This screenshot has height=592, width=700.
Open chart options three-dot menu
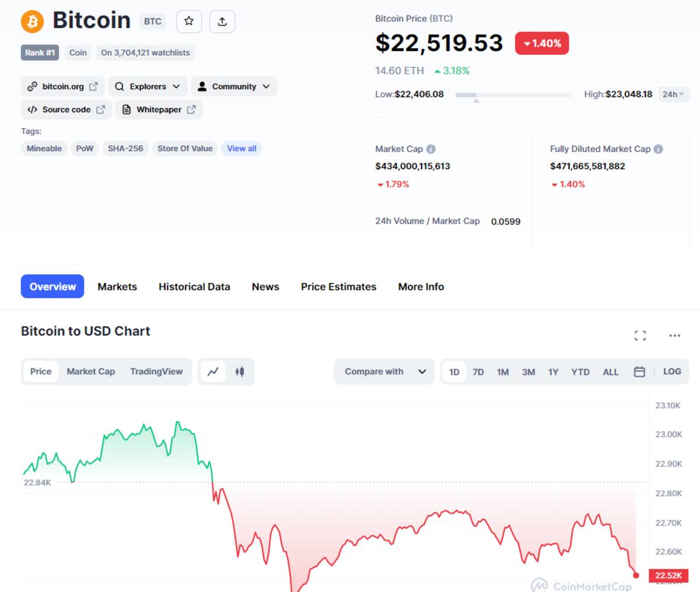(x=674, y=335)
